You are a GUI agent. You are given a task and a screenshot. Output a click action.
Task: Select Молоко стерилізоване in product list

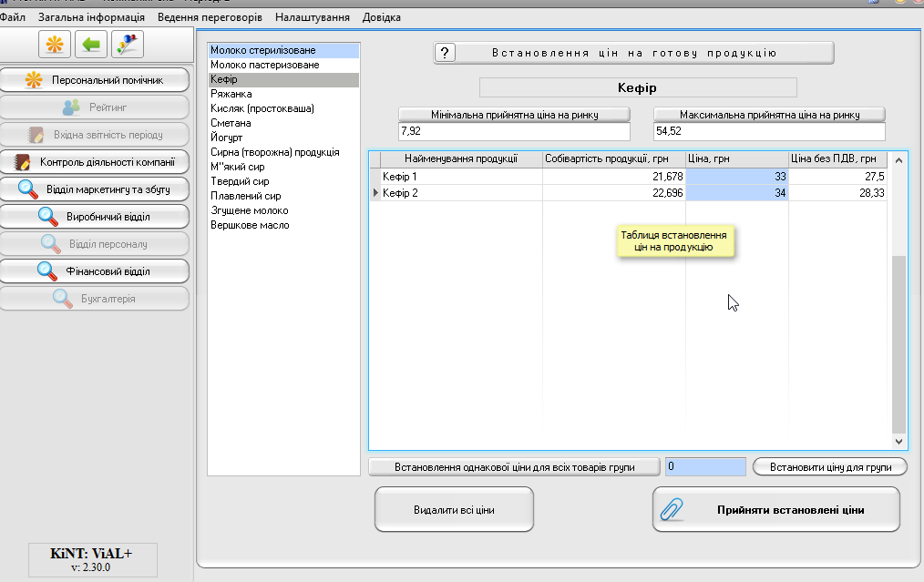pos(283,50)
